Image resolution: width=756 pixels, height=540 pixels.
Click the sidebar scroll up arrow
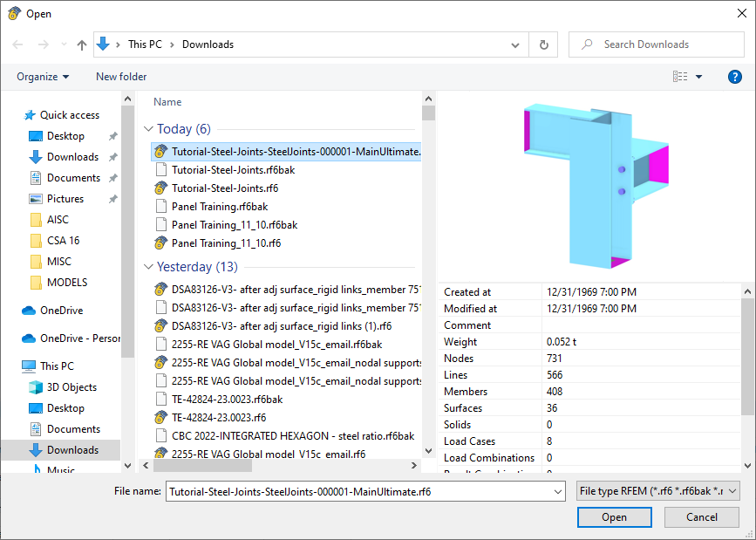128,99
